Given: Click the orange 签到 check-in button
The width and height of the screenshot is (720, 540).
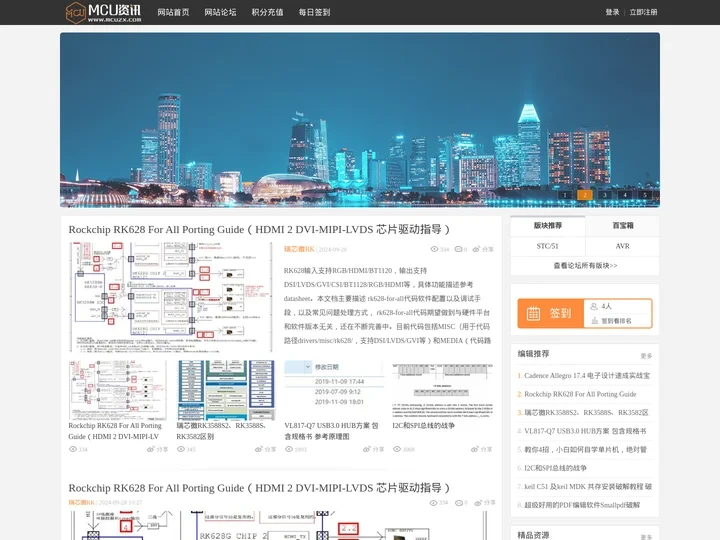Looking at the screenshot, I should (x=551, y=313).
